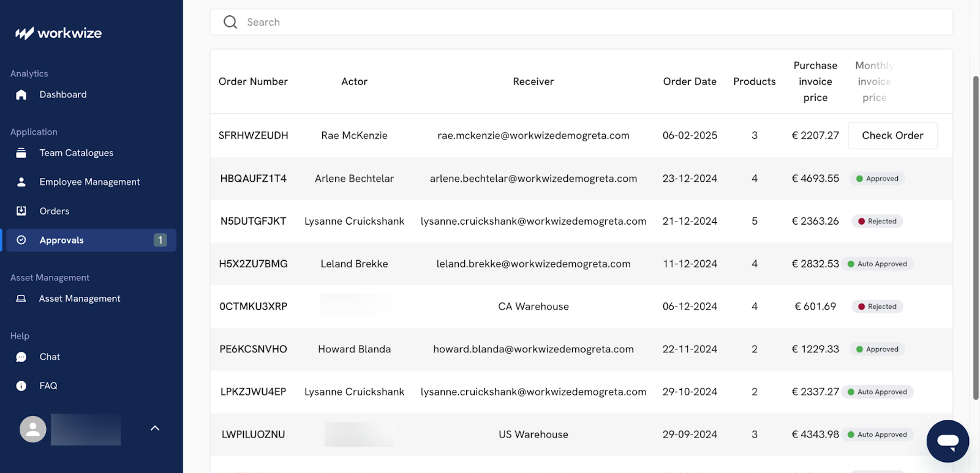This screenshot has width=980, height=473.
Task: Click the FAQ info icon
Action: 21,386
